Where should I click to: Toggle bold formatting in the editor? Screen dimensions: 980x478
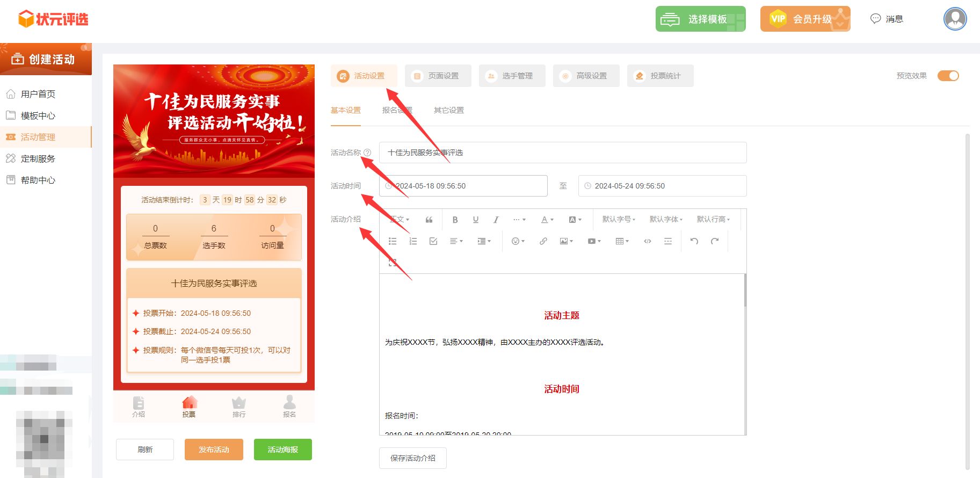tap(455, 220)
